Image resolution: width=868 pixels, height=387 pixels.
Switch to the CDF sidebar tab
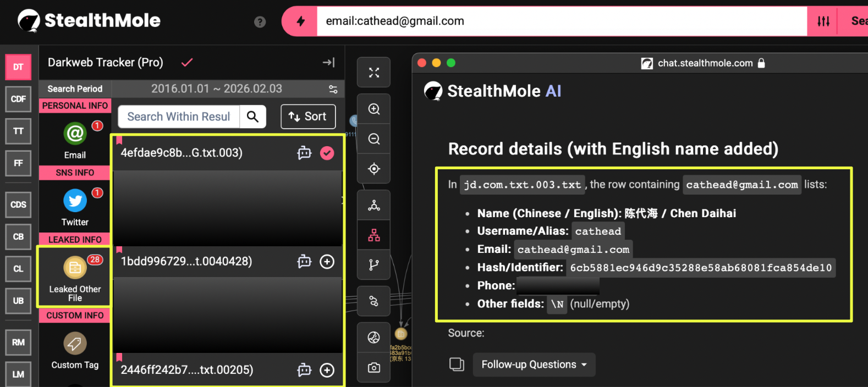click(18, 99)
